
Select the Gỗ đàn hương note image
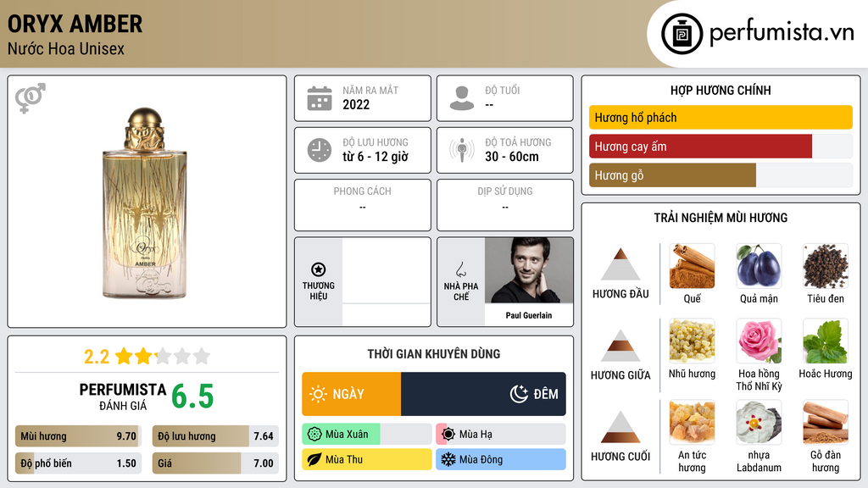tap(826, 423)
